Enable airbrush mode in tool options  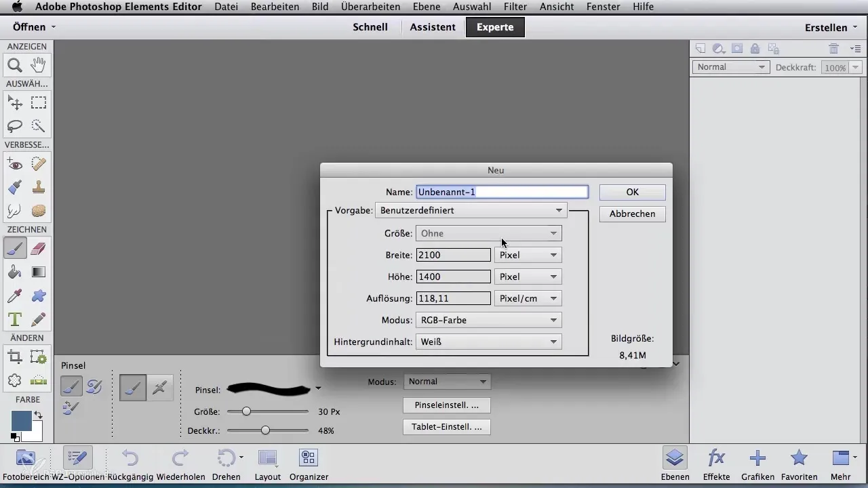160,387
